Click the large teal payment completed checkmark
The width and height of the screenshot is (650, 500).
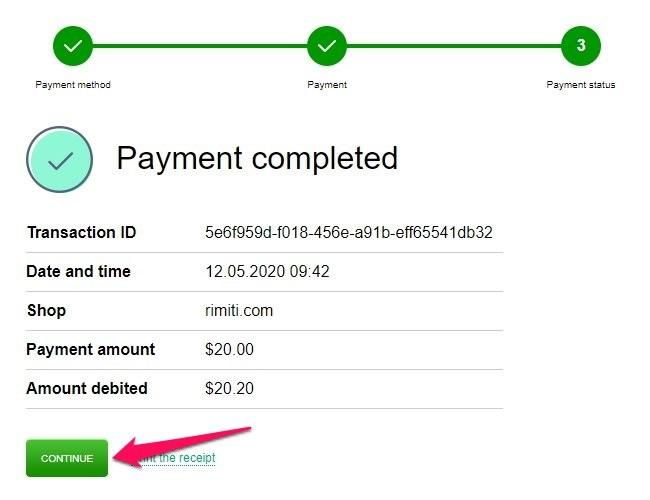(59, 160)
